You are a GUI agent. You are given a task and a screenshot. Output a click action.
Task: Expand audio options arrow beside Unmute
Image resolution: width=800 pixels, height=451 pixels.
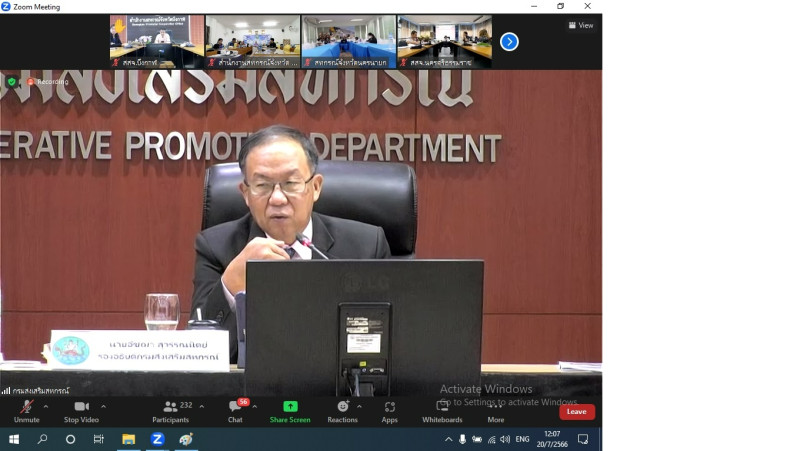pyautogui.click(x=46, y=406)
